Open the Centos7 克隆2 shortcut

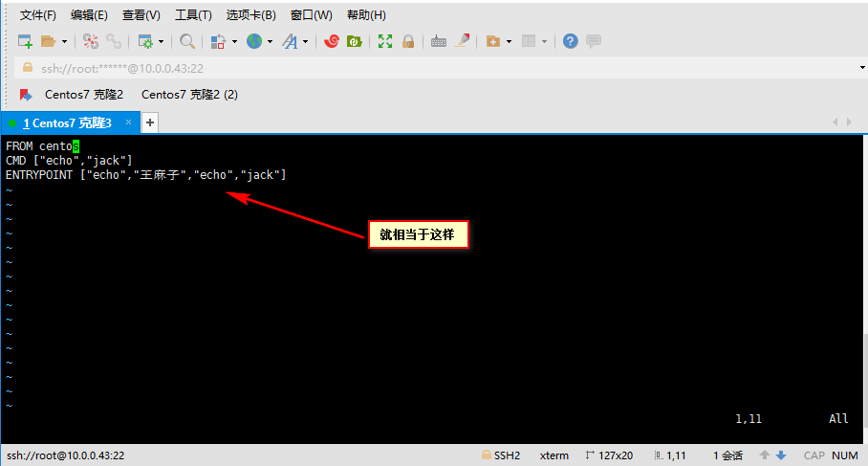[84, 95]
